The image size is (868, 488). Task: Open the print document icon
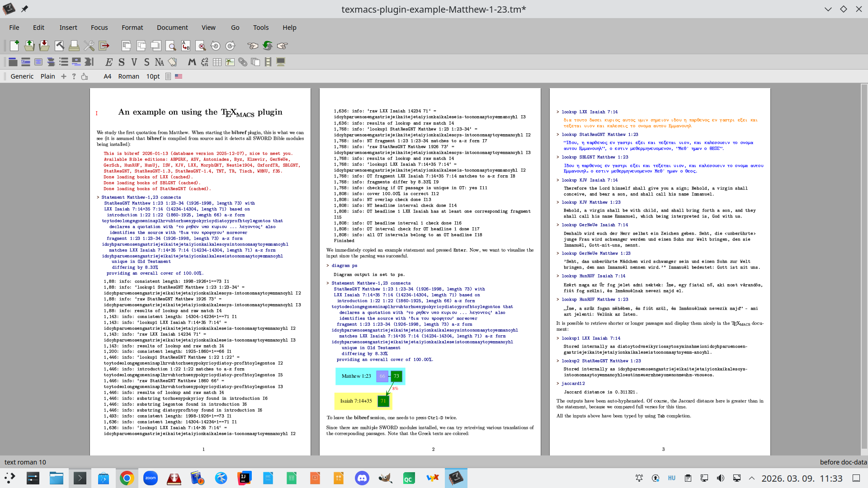(x=74, y=46)
